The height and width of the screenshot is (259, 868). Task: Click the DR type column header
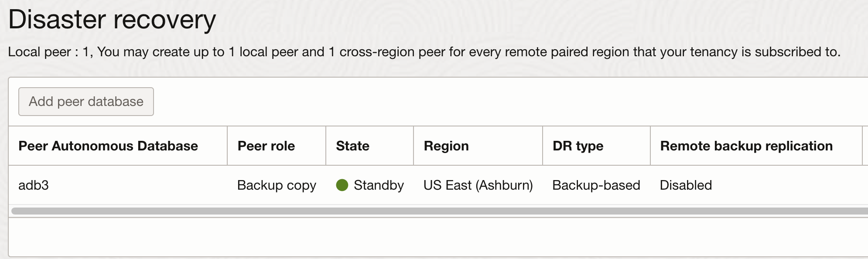578,146
